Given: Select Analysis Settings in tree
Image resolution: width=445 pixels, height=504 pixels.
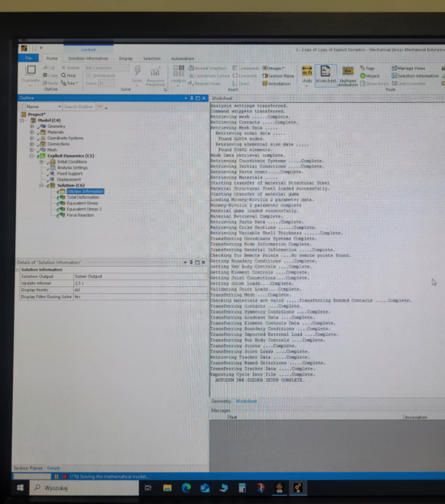Looking at the screenshot, I should (x=72, y=168).
